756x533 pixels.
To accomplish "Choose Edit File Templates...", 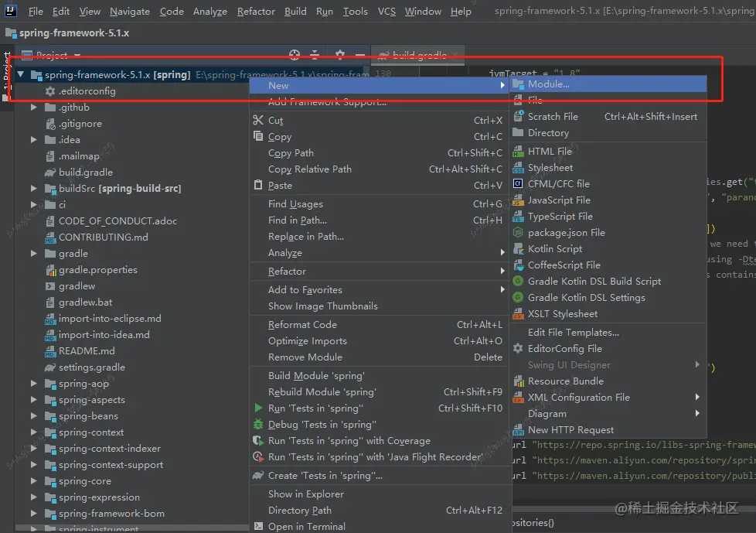I will pyautogui.click(x=609, y=333).
